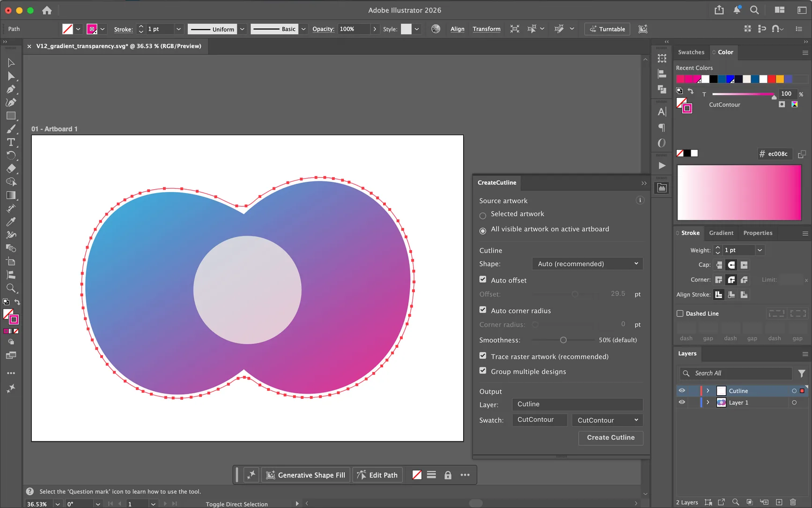The height and width of the screenshot is (508, 812).
Task: Click the Generative Shape Fill button
Action: 306,475
